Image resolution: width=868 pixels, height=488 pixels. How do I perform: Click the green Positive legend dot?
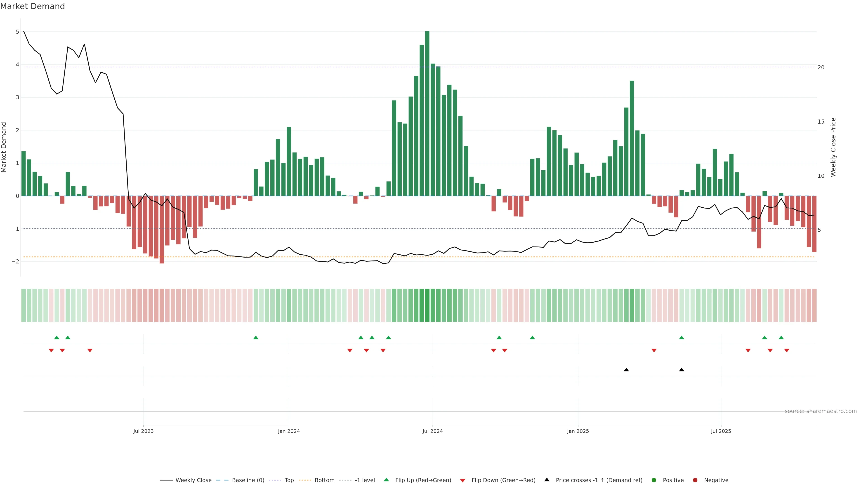point(654,480)
